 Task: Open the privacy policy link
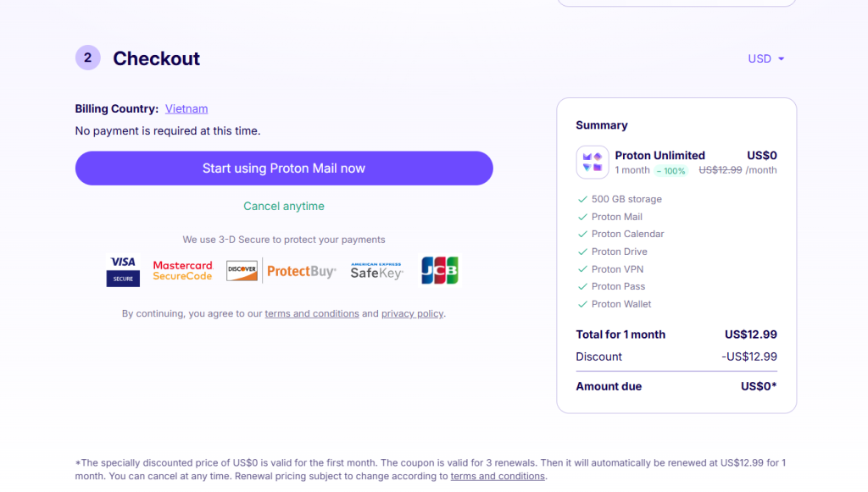click(412, 314)
